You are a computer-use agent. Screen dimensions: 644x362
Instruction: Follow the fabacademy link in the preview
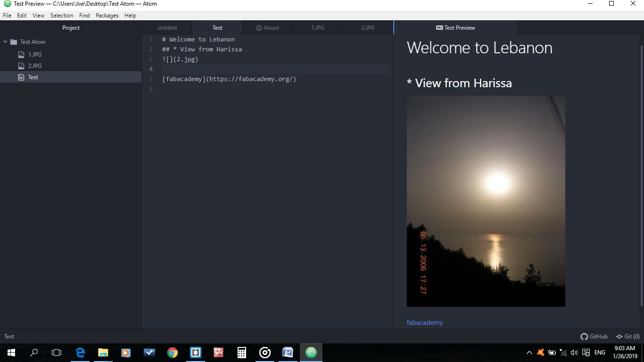(x=425, y=323)
